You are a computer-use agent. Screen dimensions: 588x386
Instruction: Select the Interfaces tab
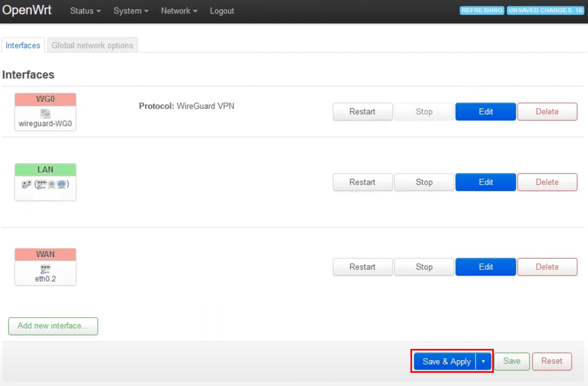(23, 45)
